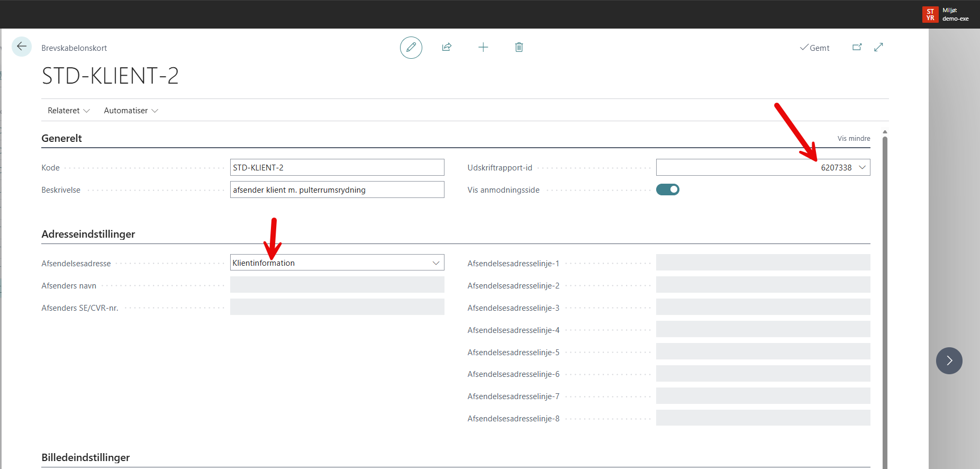
Task: Click the trash delete icon
Action: [519, 48]
